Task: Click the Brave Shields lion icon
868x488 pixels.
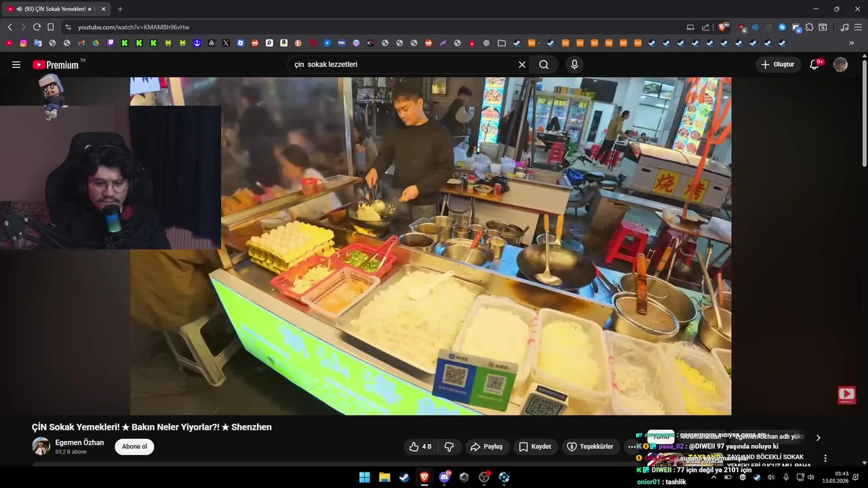Action: tap(723, 27)
